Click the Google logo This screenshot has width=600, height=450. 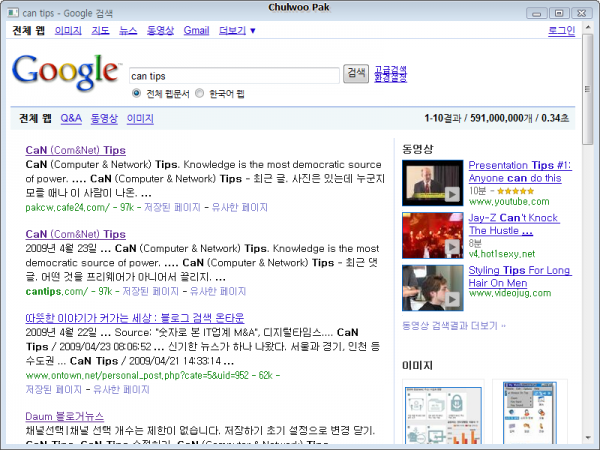(66, 72)
